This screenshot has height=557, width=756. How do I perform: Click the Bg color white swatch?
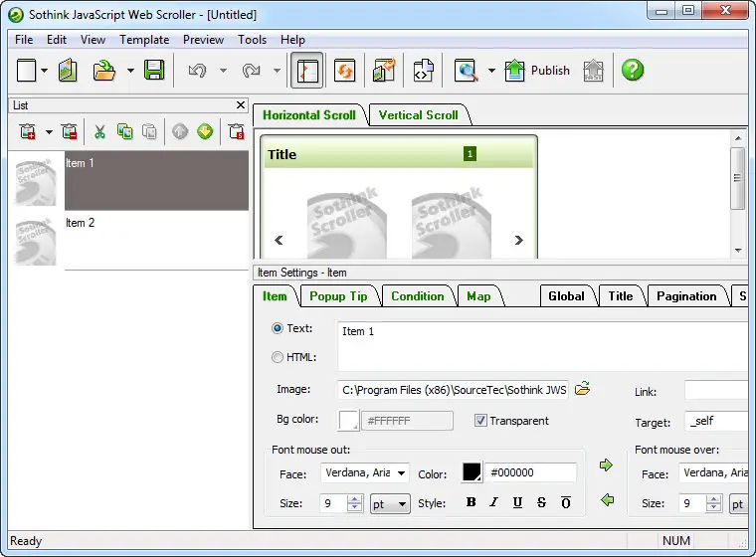click(348, 420)
